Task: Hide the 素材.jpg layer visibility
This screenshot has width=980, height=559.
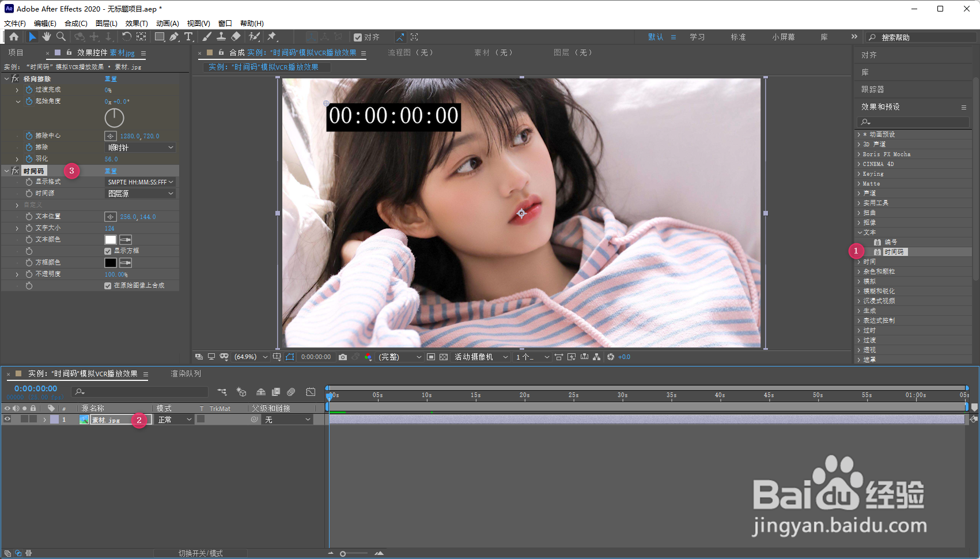Action: click(x=7, y=419)
